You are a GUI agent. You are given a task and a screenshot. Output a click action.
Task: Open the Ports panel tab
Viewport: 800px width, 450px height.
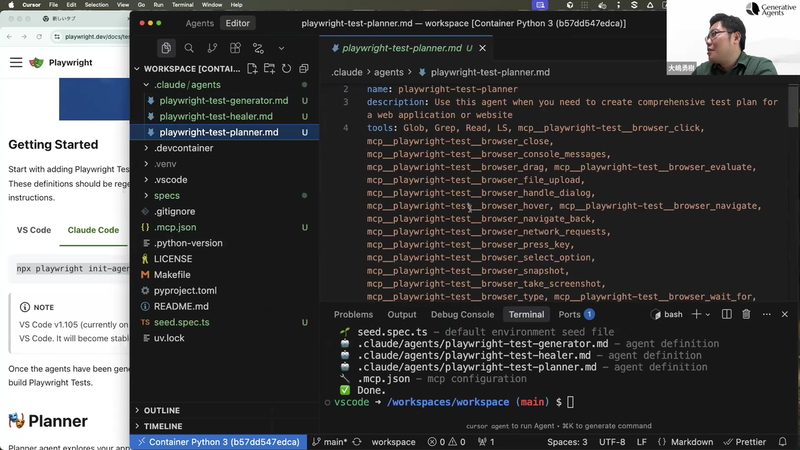click(x=576, y=314)
